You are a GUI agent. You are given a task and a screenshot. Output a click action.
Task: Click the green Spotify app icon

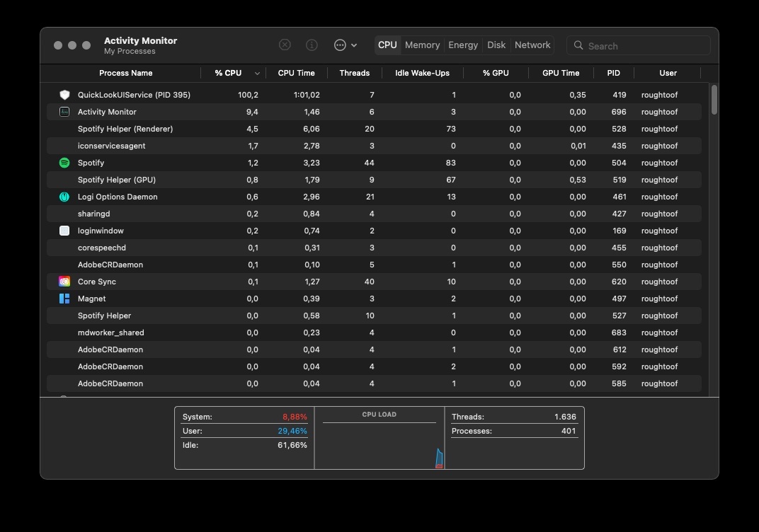coord(64,163)
